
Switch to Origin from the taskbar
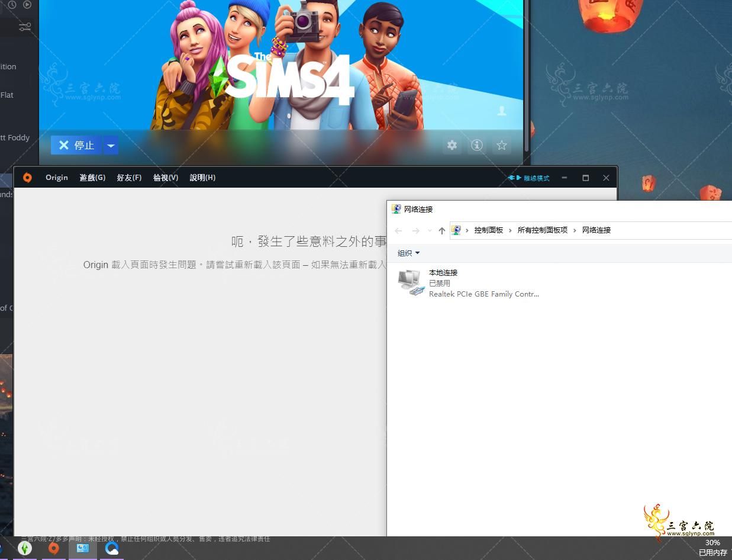54,549
